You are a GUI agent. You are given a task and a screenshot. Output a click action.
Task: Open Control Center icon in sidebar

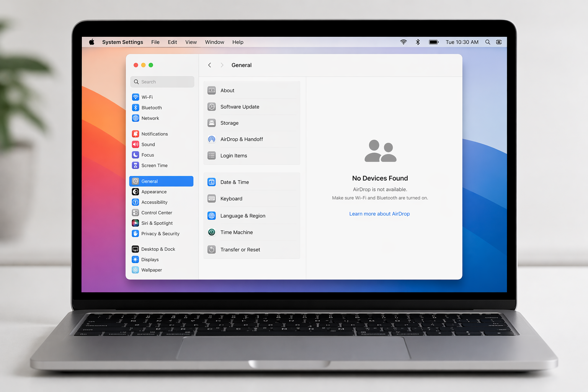[x=136, y=212]
